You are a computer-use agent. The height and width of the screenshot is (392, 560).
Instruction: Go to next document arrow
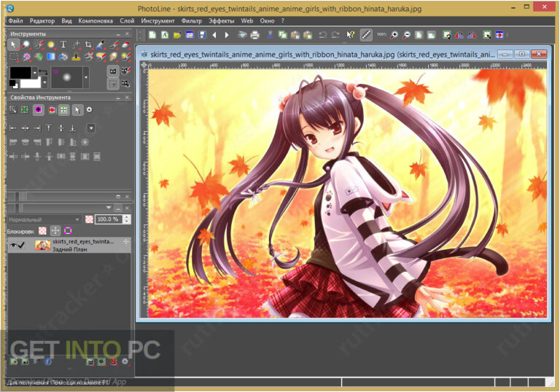[x=227, y=35]
